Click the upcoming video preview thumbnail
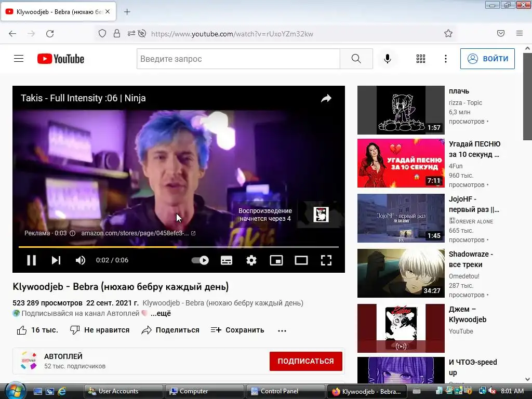532x399 pixels. (x=321, y=215)
